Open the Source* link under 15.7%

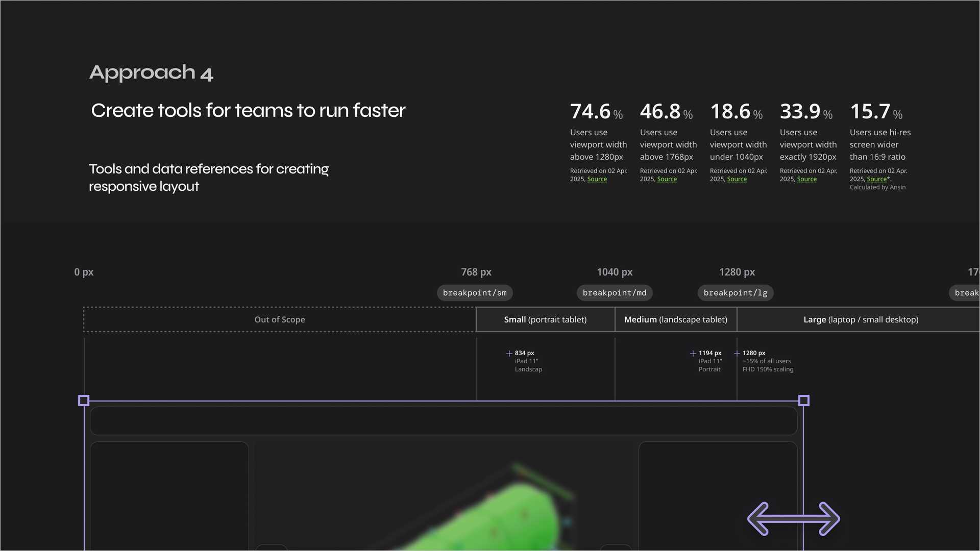(x=878, y=179)
